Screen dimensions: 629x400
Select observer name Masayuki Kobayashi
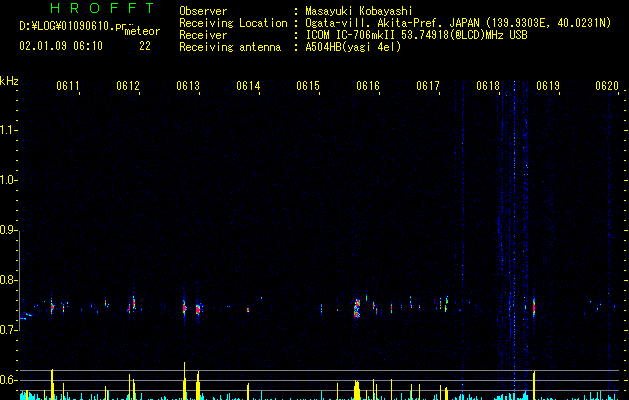359,11
